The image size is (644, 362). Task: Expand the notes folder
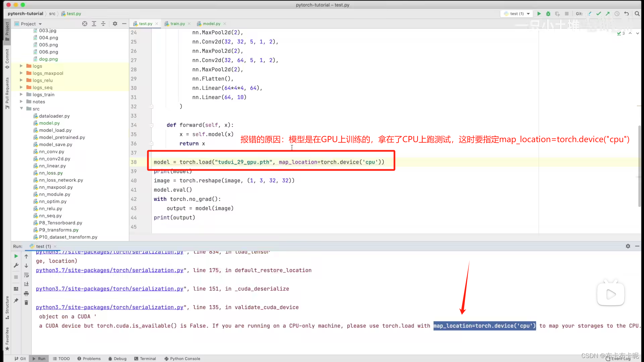(21, 102)
